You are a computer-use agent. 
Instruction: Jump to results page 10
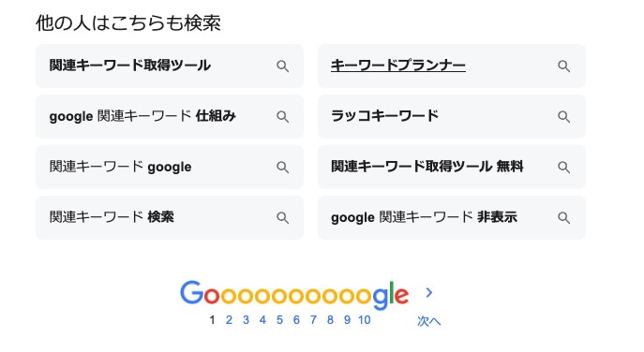(x=365, y=320)
